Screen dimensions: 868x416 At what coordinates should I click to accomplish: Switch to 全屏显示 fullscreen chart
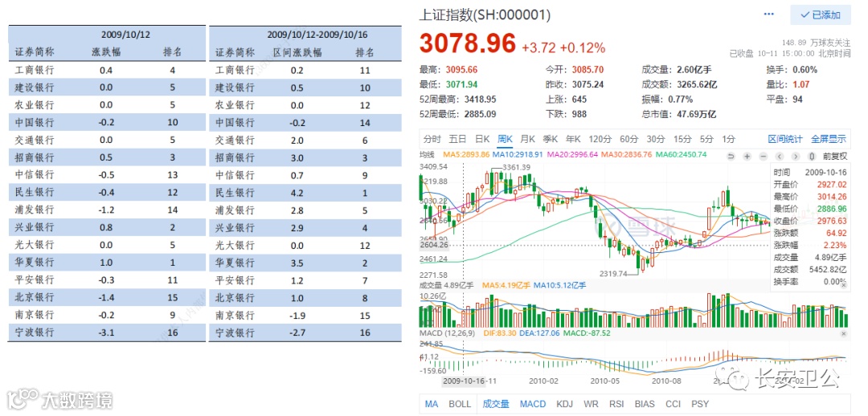point(829,139)
